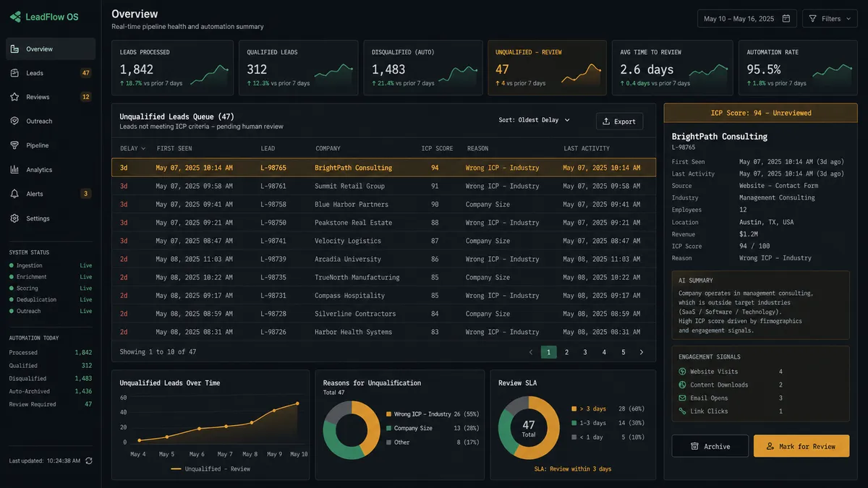Click the Auto-Archived value 1,436
This screenshot has height=488, width=868.
83,391
